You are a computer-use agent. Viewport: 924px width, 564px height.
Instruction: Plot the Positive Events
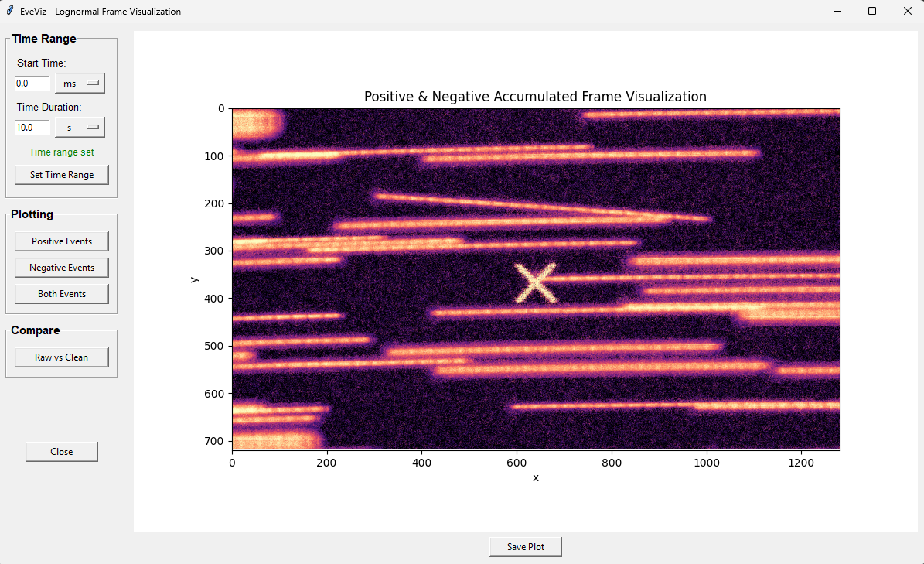point(61,241)
